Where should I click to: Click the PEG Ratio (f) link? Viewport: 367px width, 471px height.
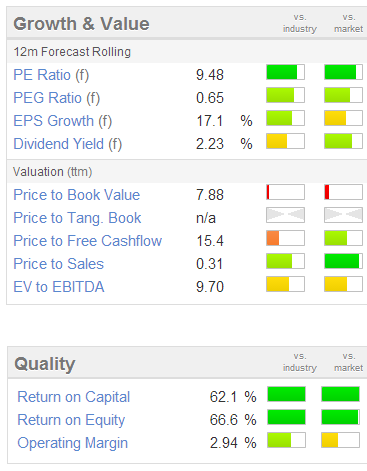click(57, 98)
